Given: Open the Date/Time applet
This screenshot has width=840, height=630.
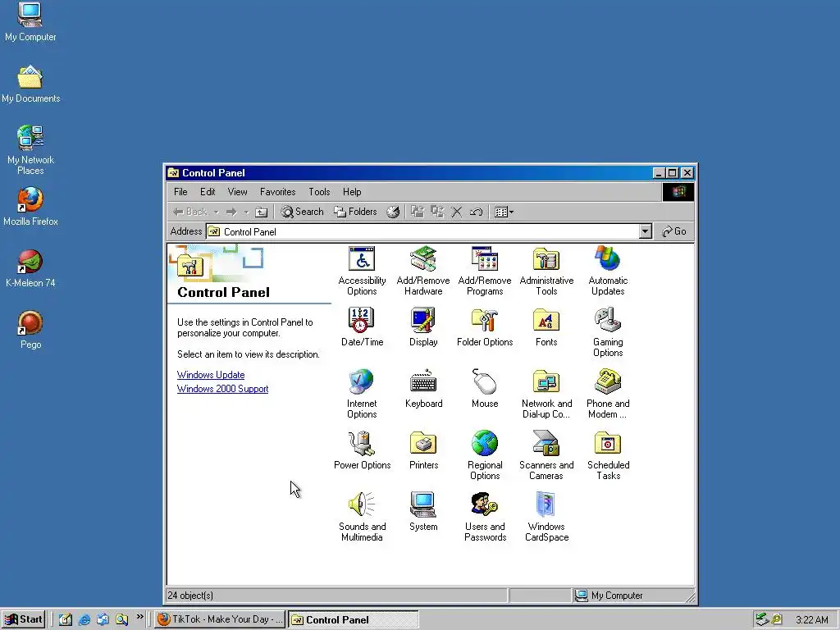Looking at the screenshot, I should click(362, 326).
